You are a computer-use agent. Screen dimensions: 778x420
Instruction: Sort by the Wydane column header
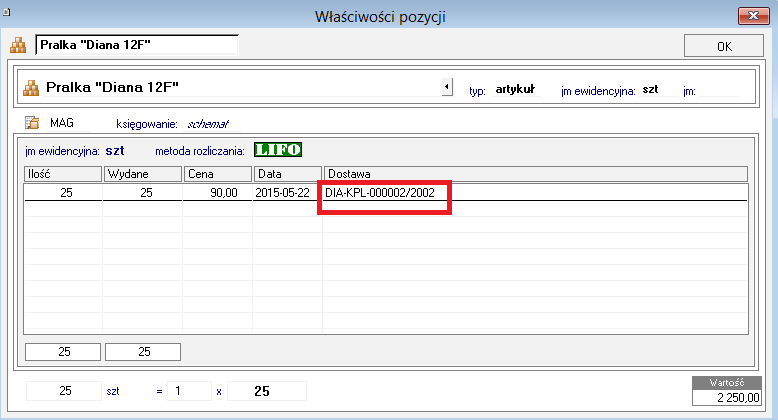click(143, 174)
